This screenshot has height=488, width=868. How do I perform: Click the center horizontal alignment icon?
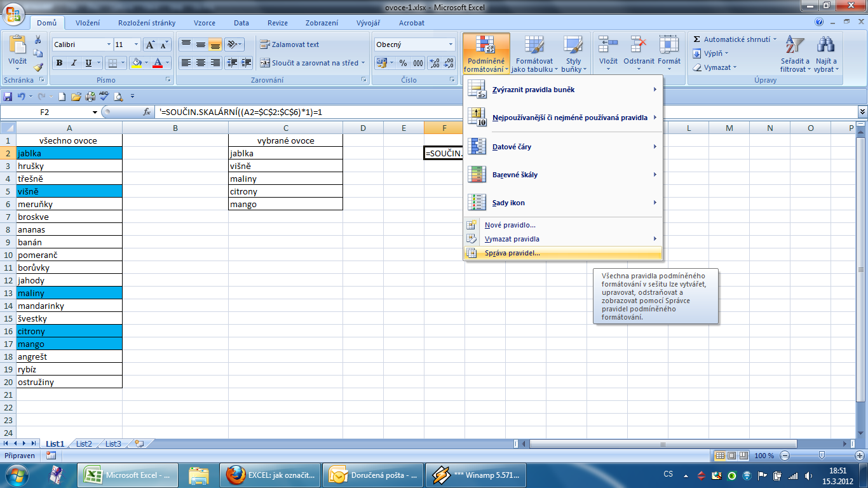[x=201, y=63]
